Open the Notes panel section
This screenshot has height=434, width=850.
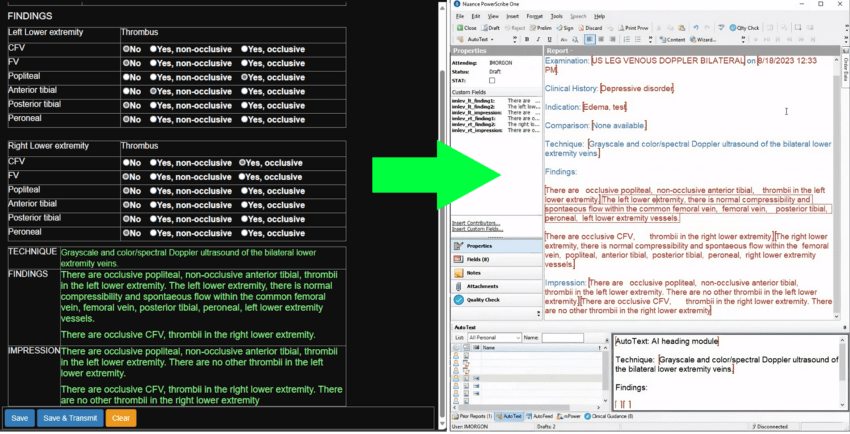(x=496, y=273)
